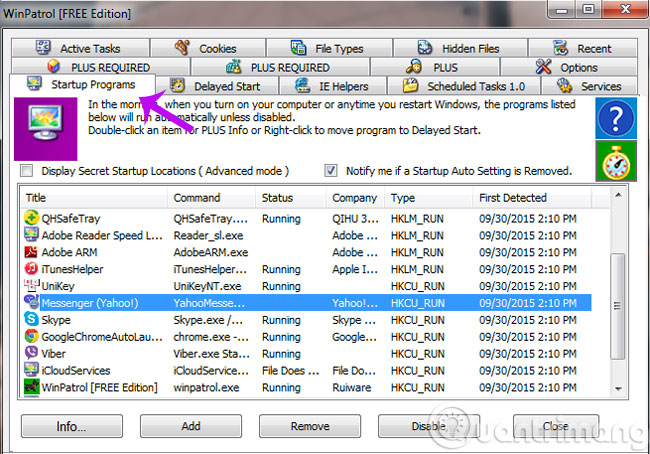This screenshot has height=454, width=650.
Task: Click the PLUS tab with key icon
Action: [x=434, y=67]
